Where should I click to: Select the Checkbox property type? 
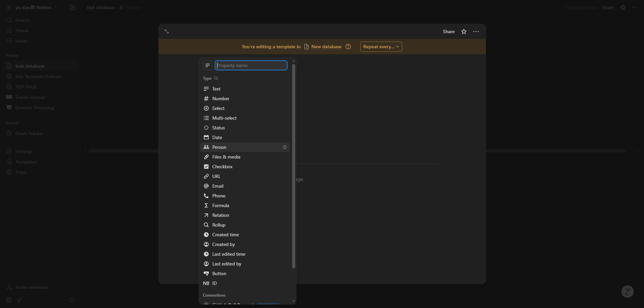(245, 167)
